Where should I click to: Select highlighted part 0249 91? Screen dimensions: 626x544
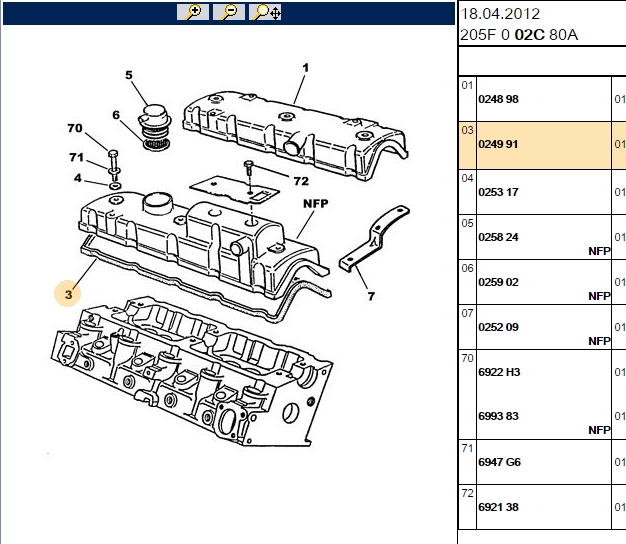click(x=498, y=144)
